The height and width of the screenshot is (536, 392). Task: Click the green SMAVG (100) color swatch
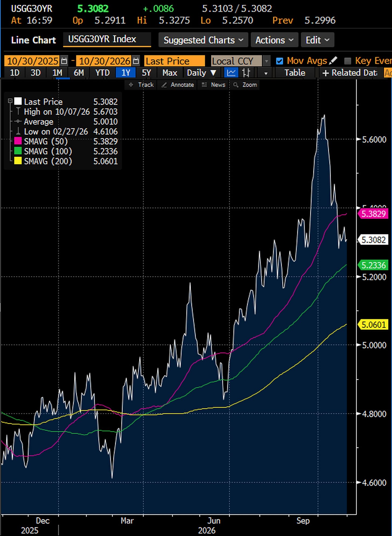tap(18, 151)
